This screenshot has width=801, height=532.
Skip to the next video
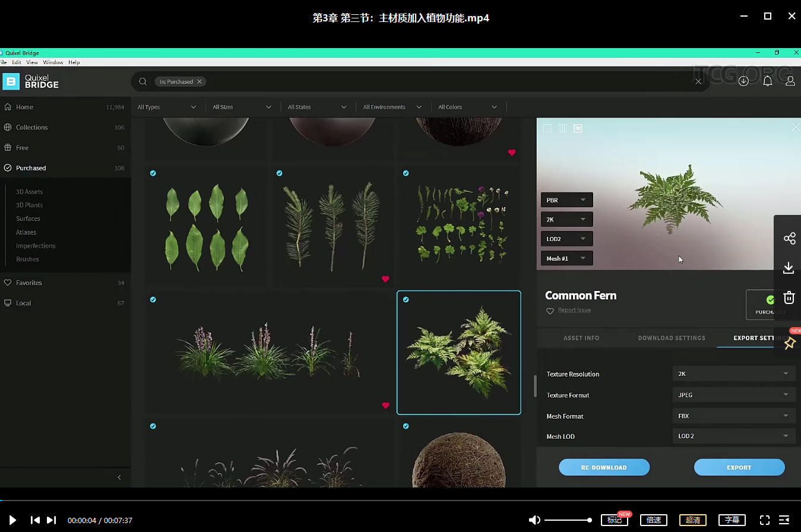(x=52, y=520)
